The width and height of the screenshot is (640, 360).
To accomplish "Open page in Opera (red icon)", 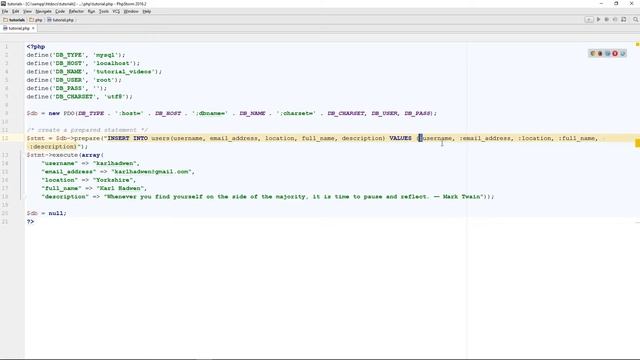I will pos(615,53).
